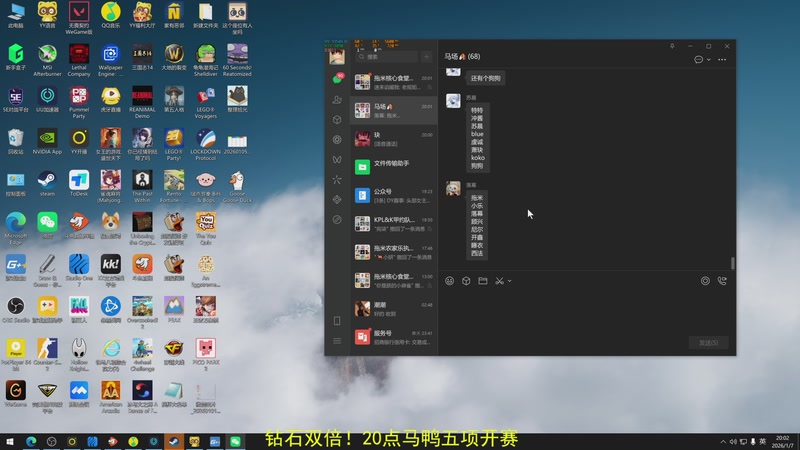Open the hamburger menu in the WeChat sidebar

(337, 341)
